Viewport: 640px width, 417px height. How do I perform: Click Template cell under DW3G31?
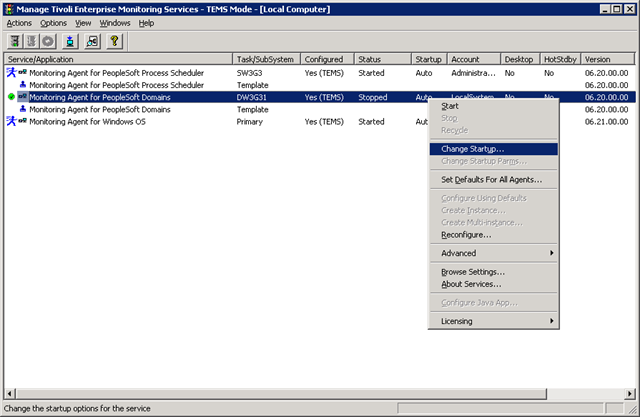[253, 109]
